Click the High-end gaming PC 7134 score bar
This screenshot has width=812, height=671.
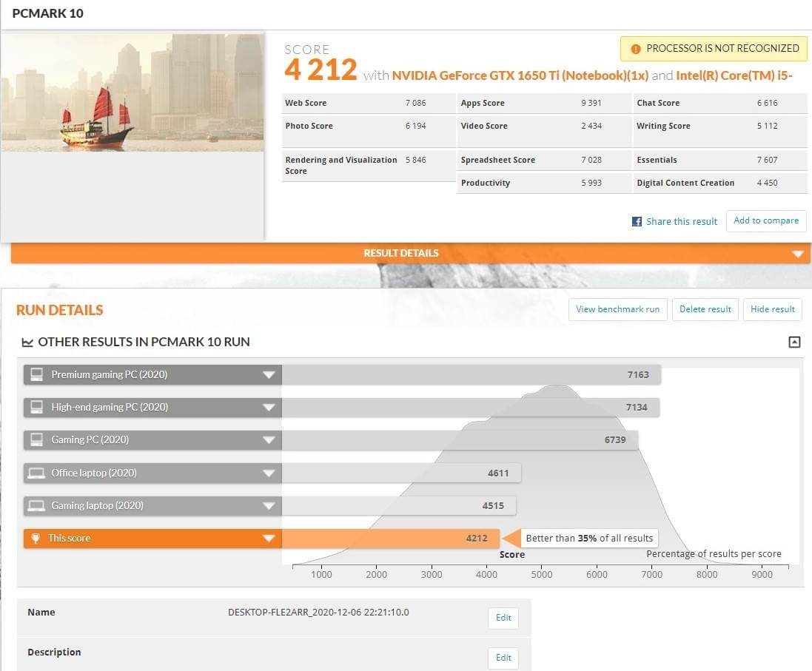pyautogui.click(x=471, y=407)
